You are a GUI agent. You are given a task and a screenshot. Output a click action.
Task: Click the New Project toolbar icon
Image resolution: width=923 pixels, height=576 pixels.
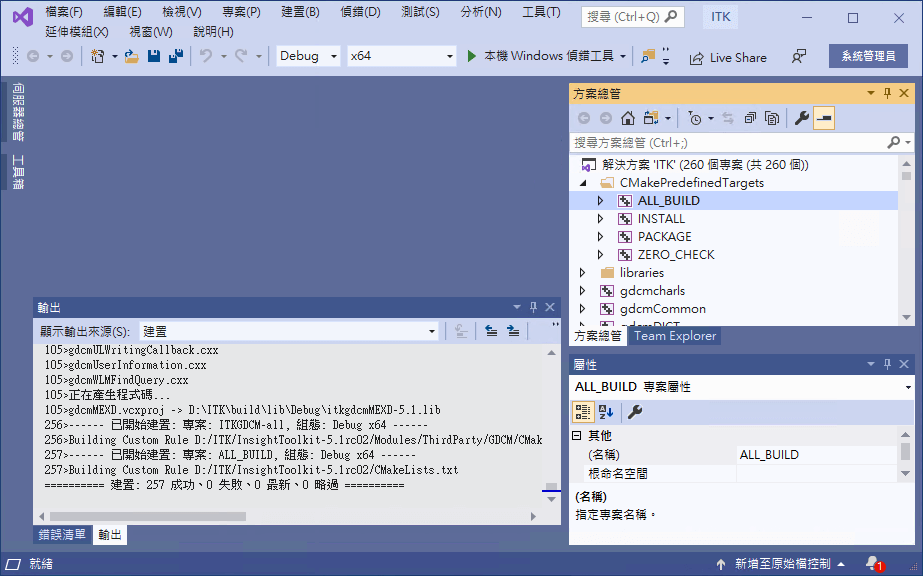[98, 56]
